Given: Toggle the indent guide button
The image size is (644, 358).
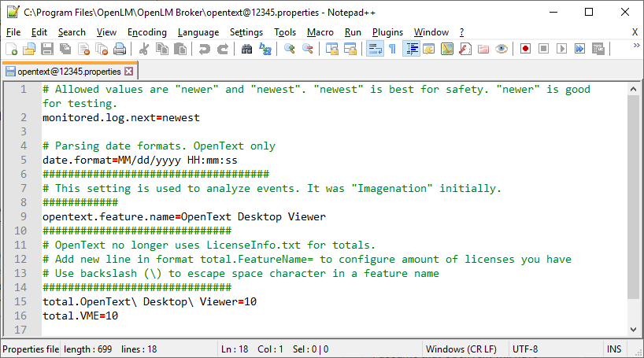Looking at the screenshot, I should pos(410,49).
